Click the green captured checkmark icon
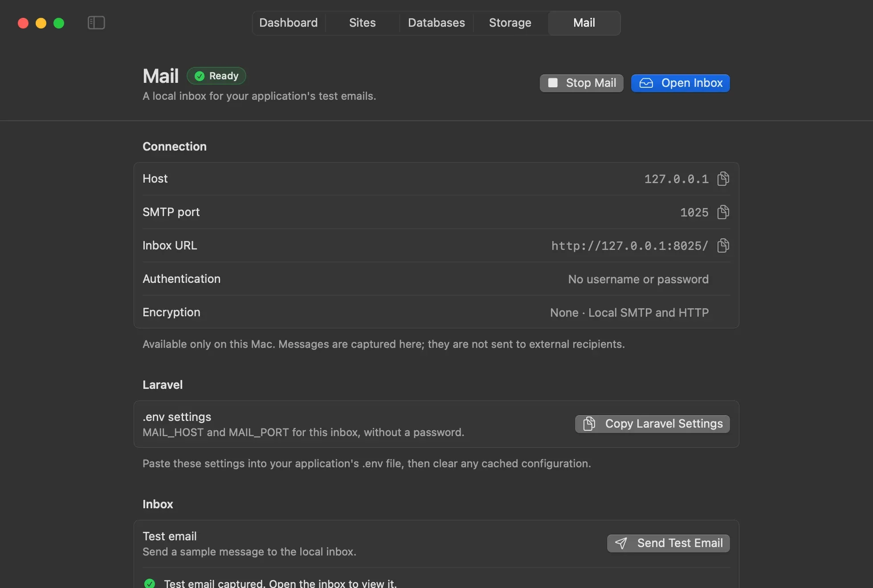 (150, 583)
